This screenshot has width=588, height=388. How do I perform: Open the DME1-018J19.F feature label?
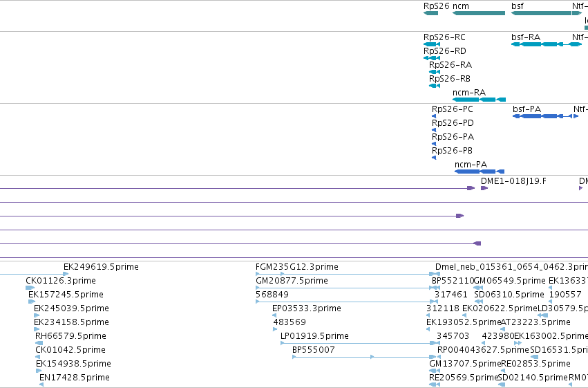513,181
